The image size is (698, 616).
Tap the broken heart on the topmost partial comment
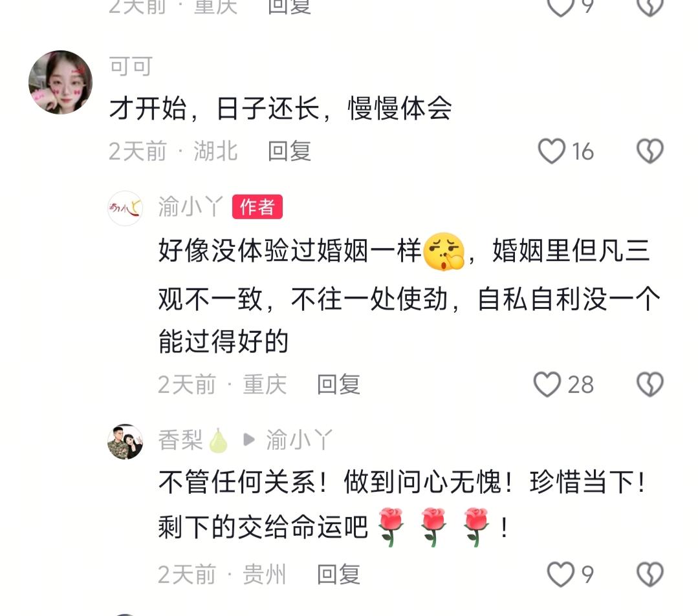[x=650, y=6]
